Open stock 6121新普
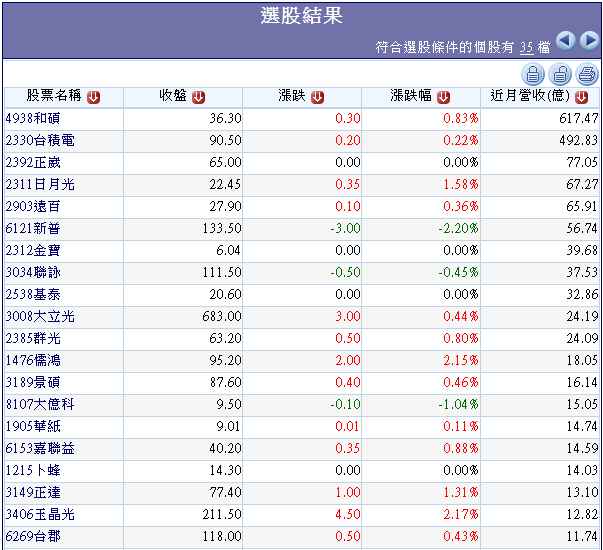 click(x=33, y=228)
